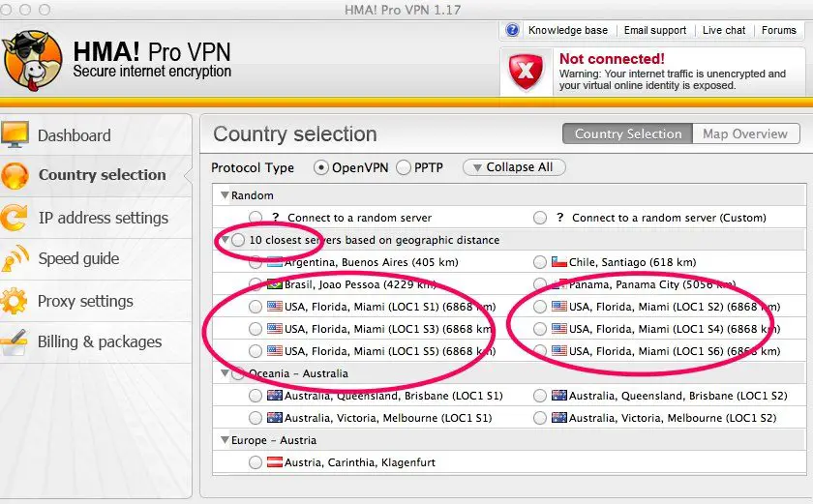Click the US flag for Miami LOC1 S4
This screenshot has height=504, width=813.
tap(559, 329)
